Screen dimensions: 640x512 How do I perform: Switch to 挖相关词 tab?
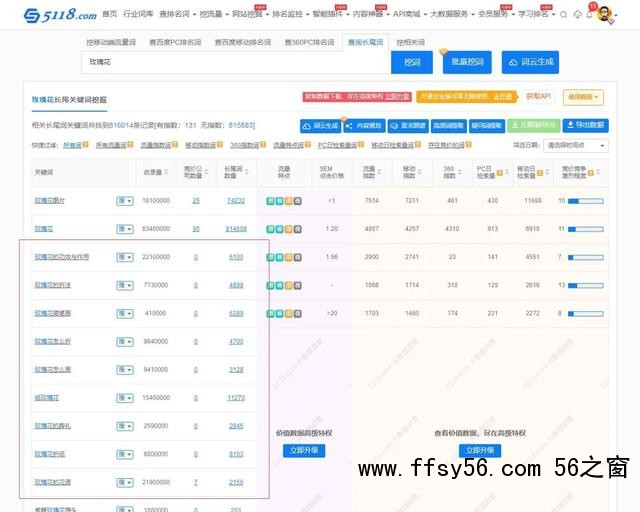[411, 42]
